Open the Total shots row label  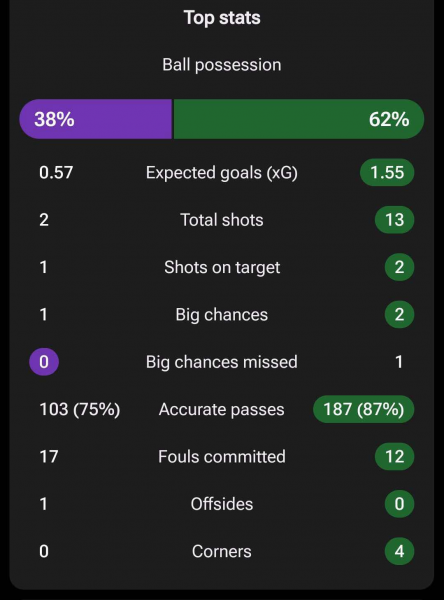coord(222,220)
